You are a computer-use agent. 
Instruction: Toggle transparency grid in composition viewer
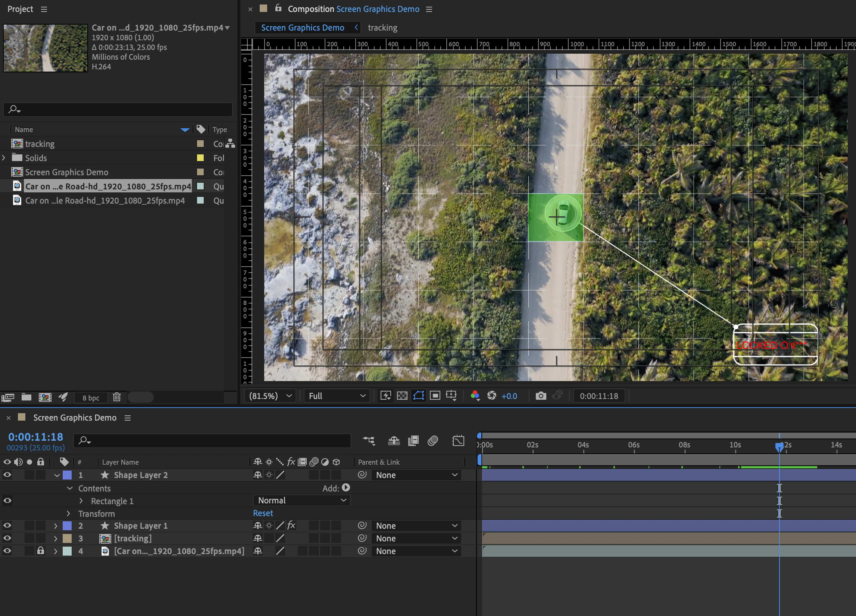[402, 396]
